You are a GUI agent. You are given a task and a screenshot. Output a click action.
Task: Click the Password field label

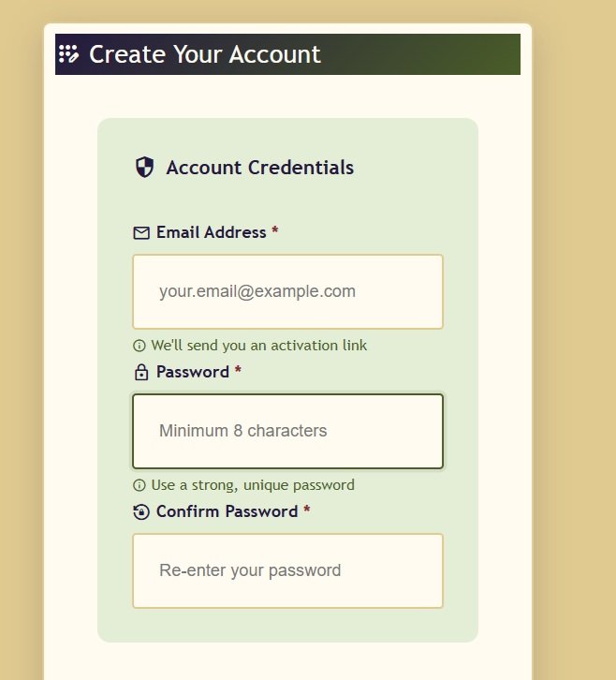pos(192,372)
